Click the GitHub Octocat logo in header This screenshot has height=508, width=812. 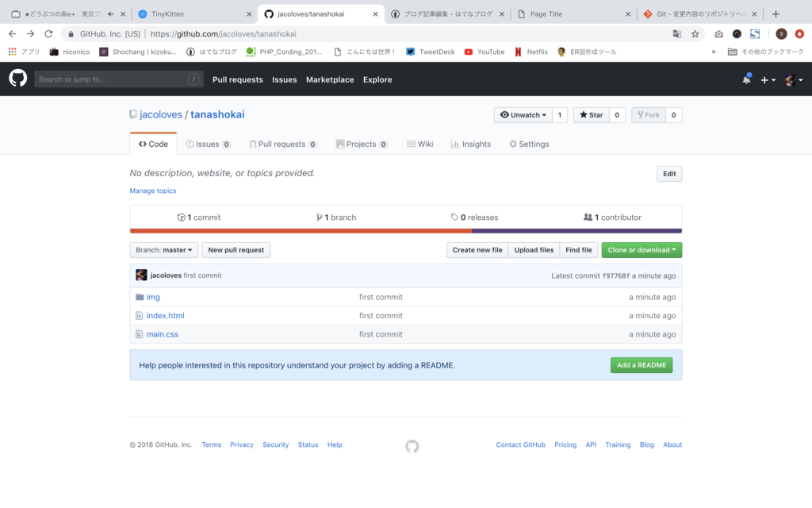(x=18, y=79)
